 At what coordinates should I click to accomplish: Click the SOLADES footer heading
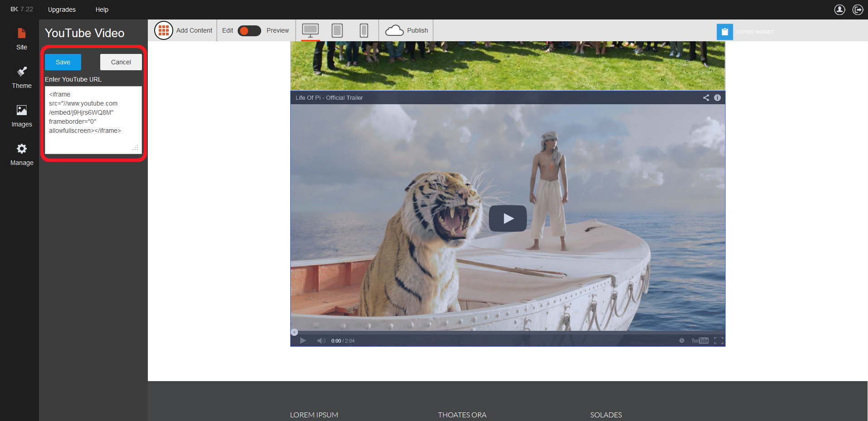pos(606,415)
